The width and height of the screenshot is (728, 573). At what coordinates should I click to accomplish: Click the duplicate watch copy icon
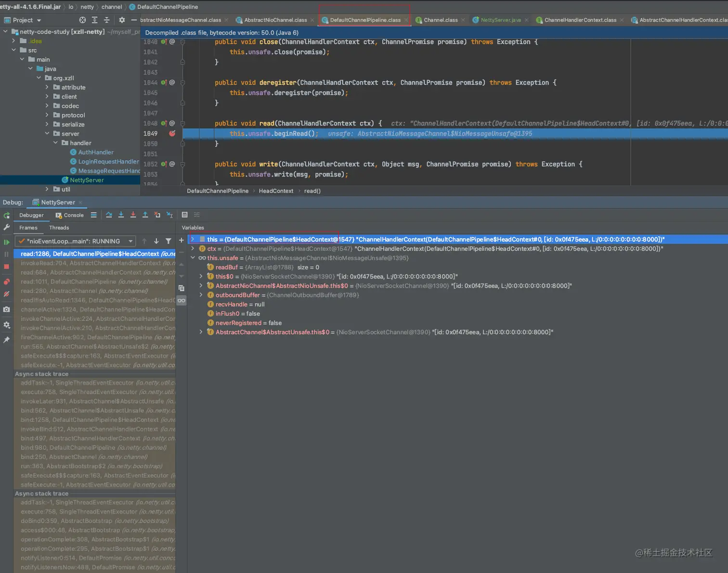(x=182, y=288)
